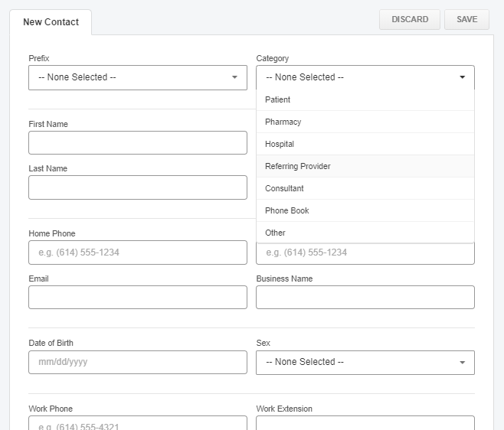504x430 pixels.
Task: Choose Pharmacy category option
Action: coord(283,122)
